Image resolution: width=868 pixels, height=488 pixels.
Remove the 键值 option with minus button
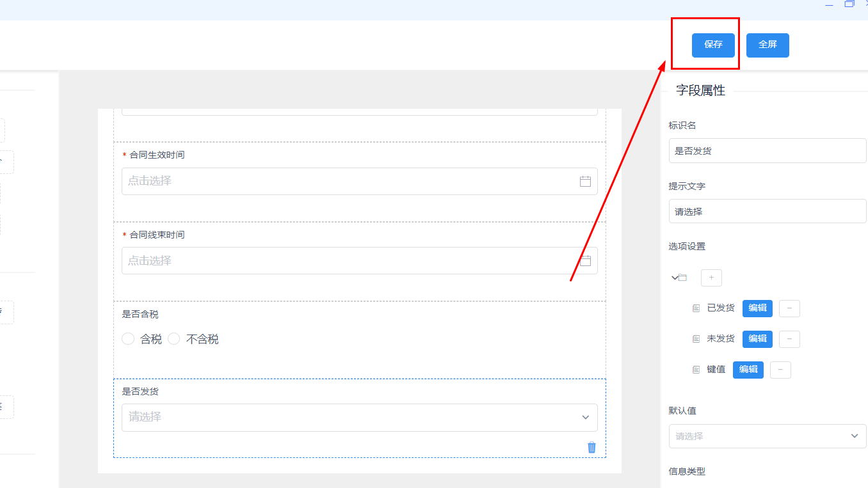click(780, 370)
